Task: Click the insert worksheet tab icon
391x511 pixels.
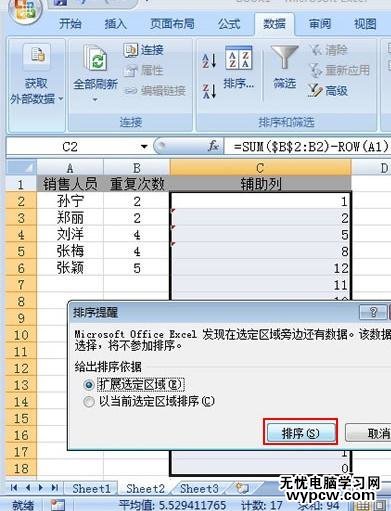Action: (x=242, y=489)
